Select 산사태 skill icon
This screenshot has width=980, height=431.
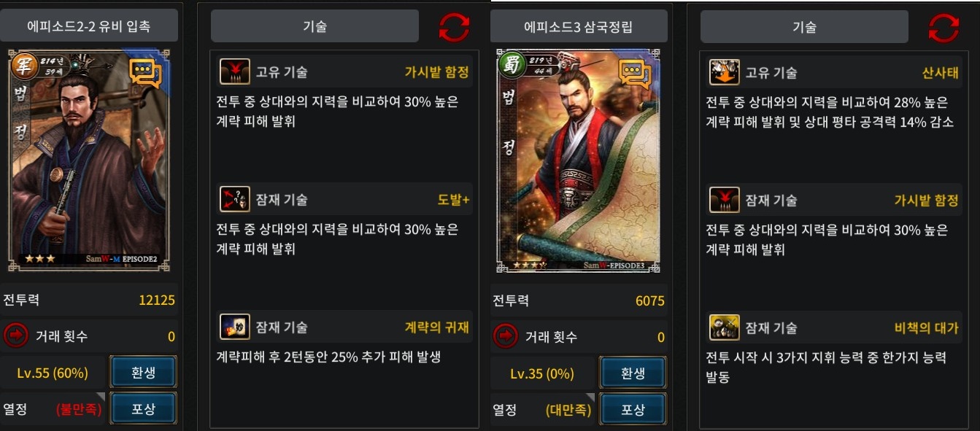725,72
